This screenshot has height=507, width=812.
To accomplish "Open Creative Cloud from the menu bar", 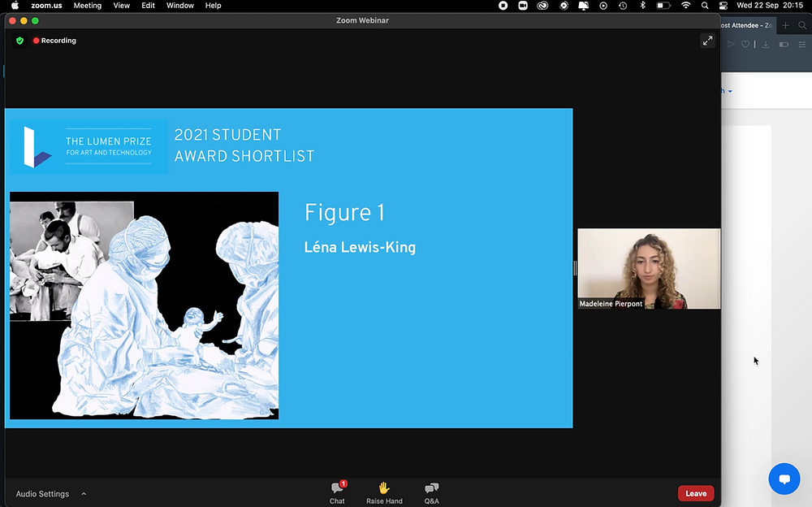I will coord(542,6).
